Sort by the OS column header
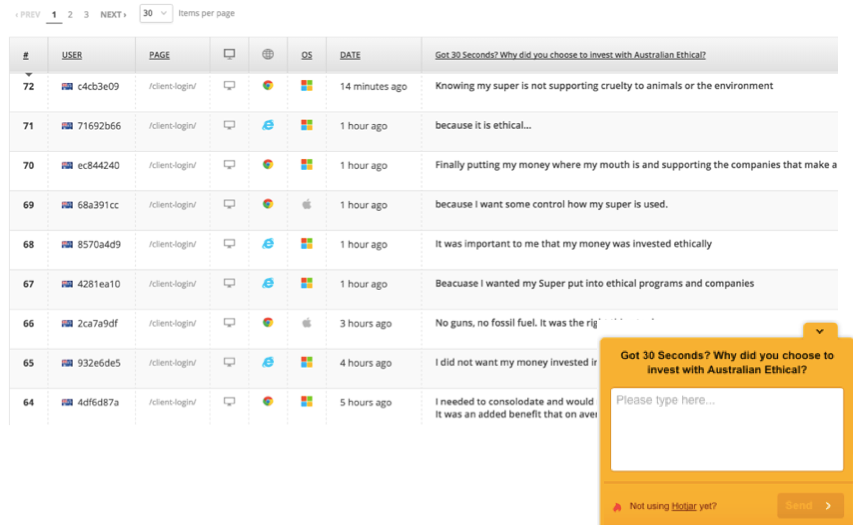This screenshot has height=525, width=853. pyautogui.click(x=307, y=55)
